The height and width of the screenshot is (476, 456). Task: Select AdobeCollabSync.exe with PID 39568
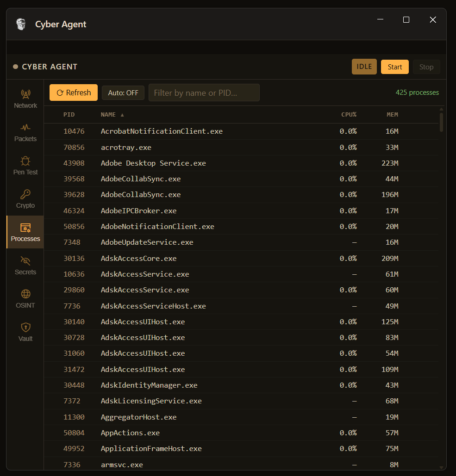click(241, 179)
